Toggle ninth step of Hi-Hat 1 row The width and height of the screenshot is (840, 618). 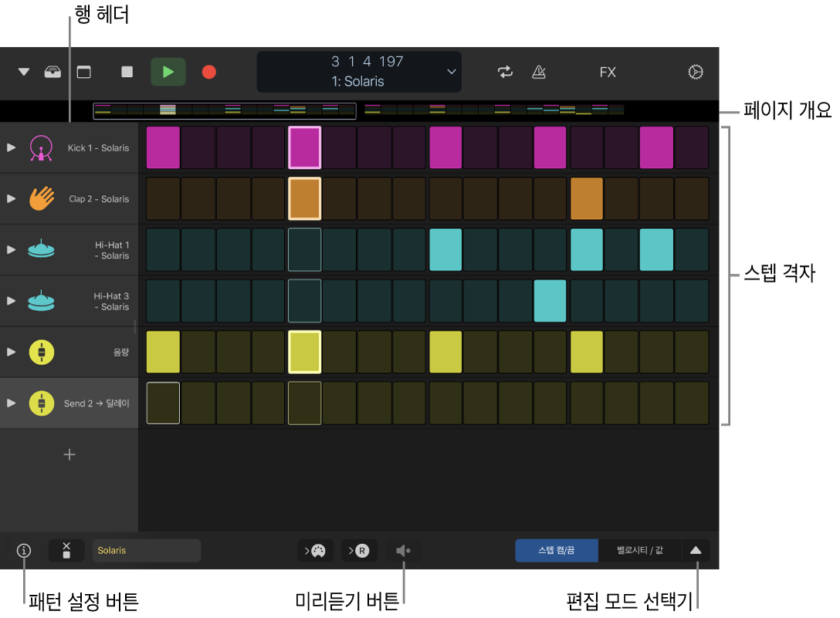click(x=445, y=249)
